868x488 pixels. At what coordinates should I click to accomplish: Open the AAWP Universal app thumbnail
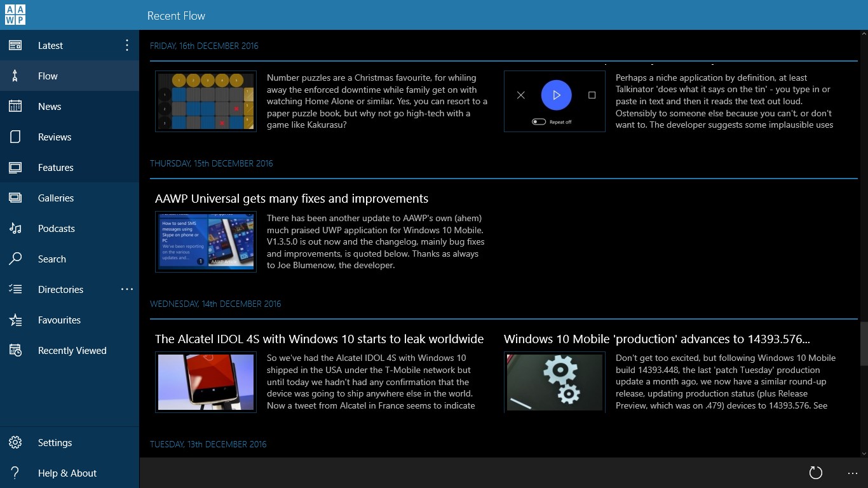click(x=206, y=241)
